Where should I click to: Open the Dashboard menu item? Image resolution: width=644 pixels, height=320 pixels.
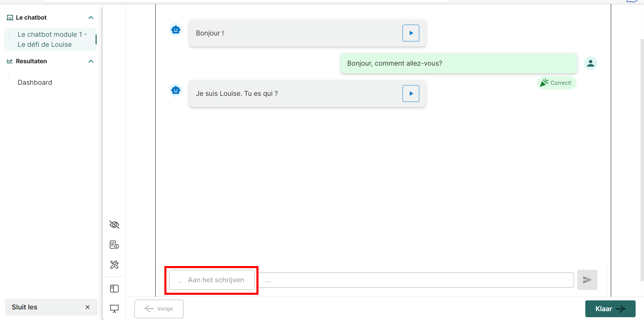click(35, 82)
